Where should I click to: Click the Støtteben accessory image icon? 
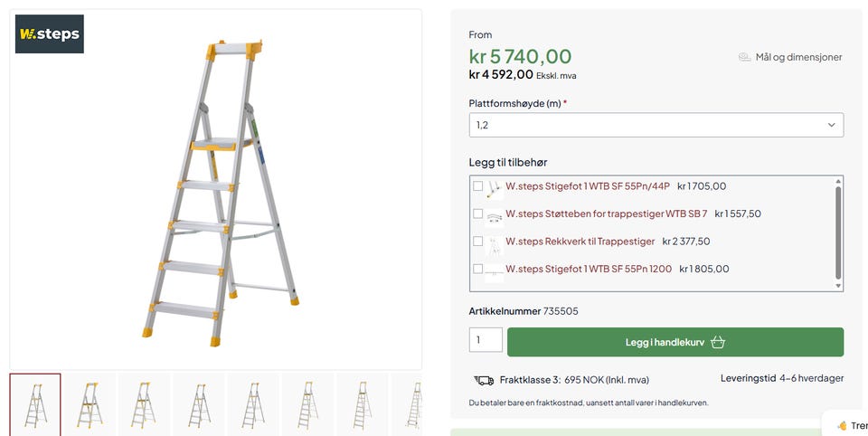[x=494, y=216]
